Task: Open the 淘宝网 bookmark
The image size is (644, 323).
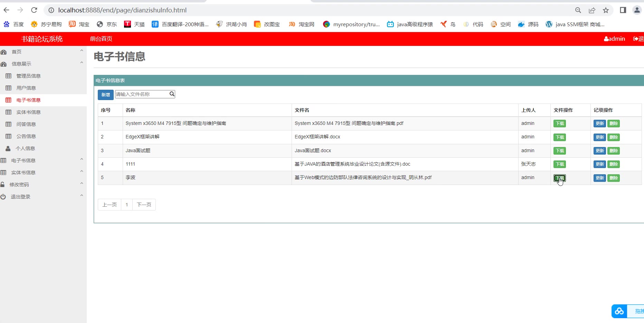Action: point(301,24)
